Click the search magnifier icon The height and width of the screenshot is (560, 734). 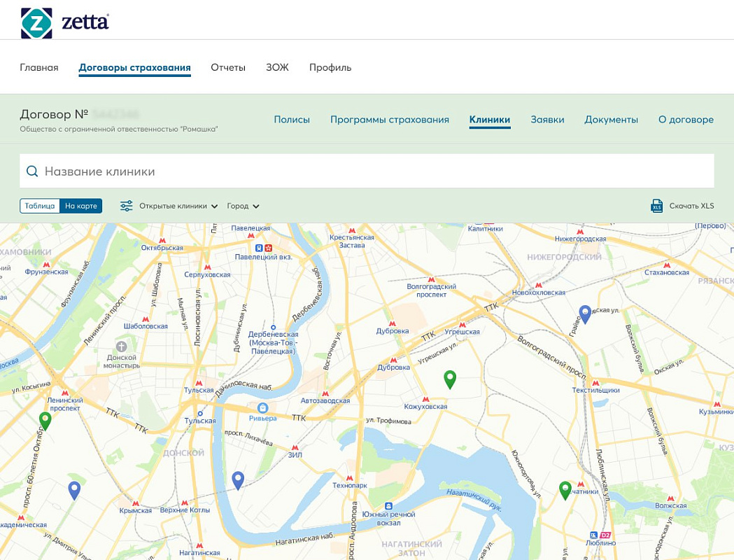tap(31, 171)
